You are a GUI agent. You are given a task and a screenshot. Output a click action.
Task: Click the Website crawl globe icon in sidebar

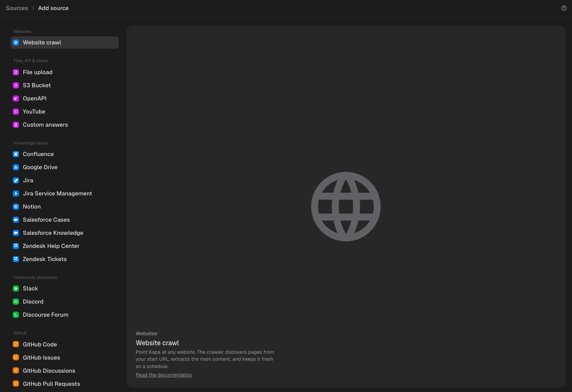click(x=16, y=42)
